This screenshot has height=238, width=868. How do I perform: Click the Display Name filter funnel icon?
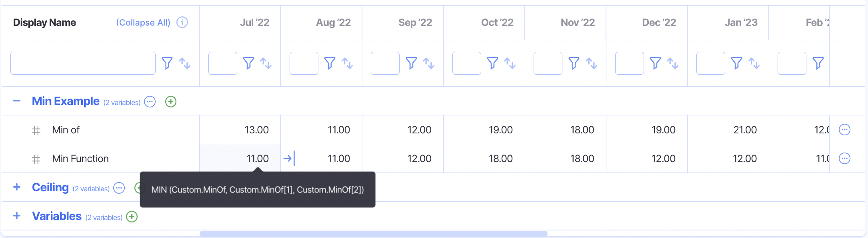coord(167,63)
